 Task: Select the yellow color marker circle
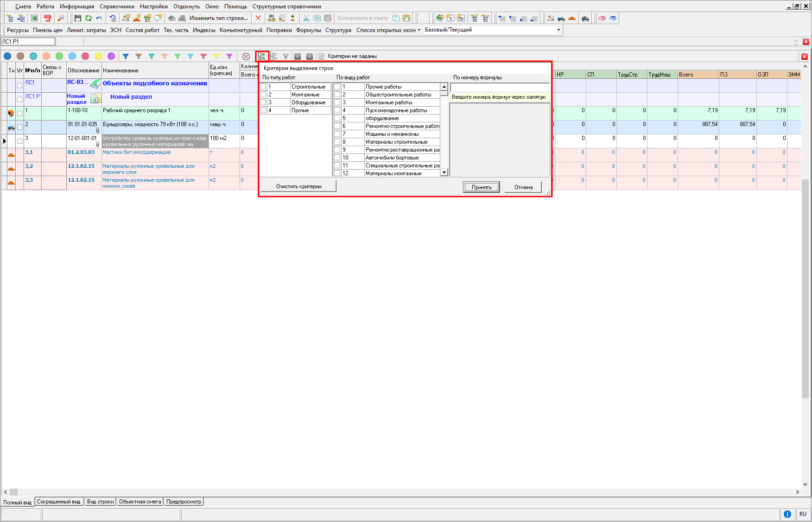click(98, 56)
